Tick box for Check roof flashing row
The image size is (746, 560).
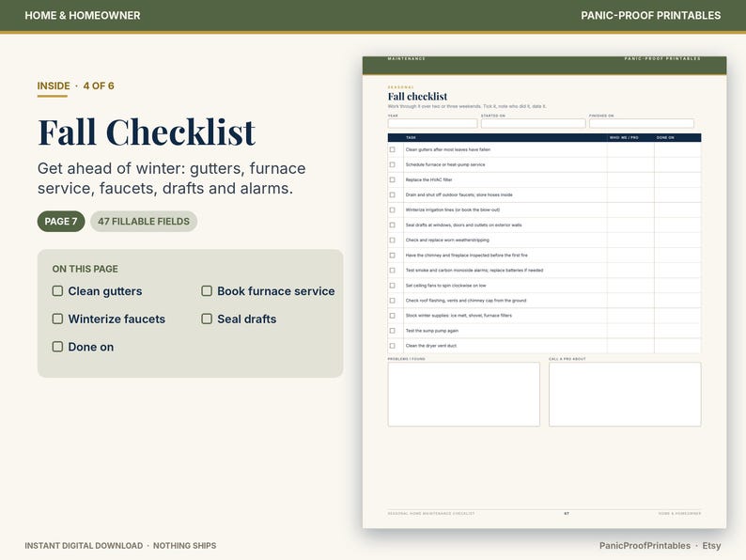pyautogui.click(x=393, y=301)
